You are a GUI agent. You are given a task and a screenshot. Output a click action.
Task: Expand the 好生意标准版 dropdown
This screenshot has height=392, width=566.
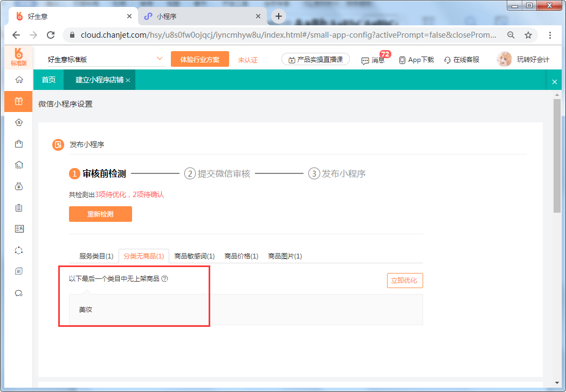pyautogui.click(x=160, y=59)
